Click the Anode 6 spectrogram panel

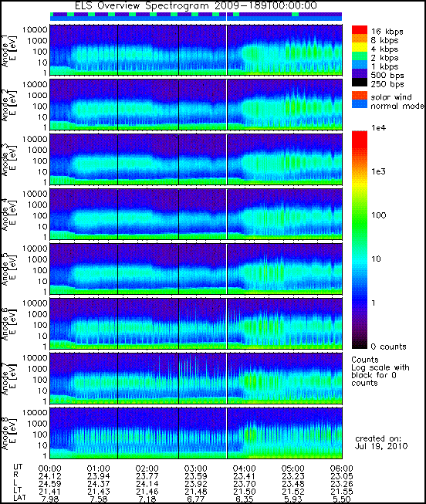[x=196, y=323]
